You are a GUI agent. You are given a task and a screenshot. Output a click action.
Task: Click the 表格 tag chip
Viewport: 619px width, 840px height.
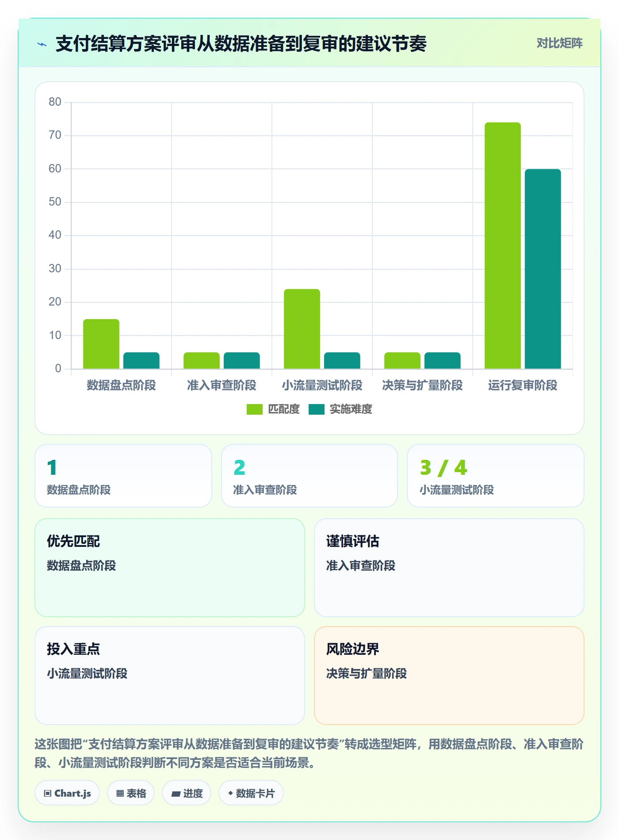point(131,793)
